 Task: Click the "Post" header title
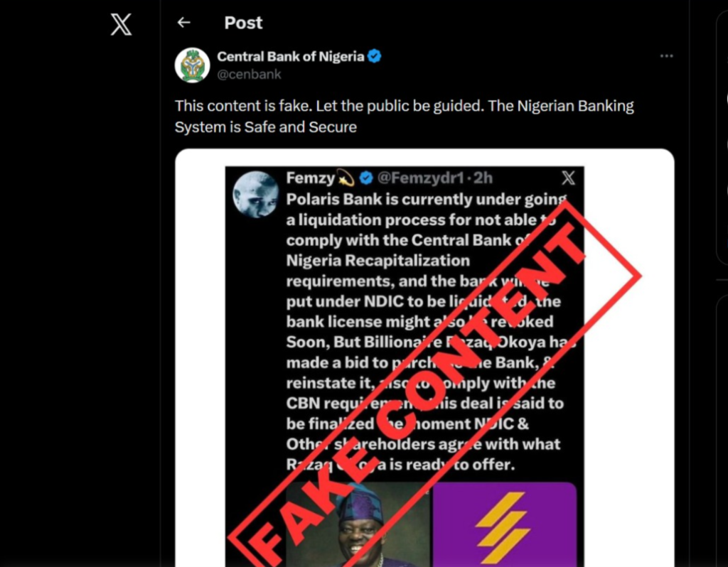(x=243, y=23)
